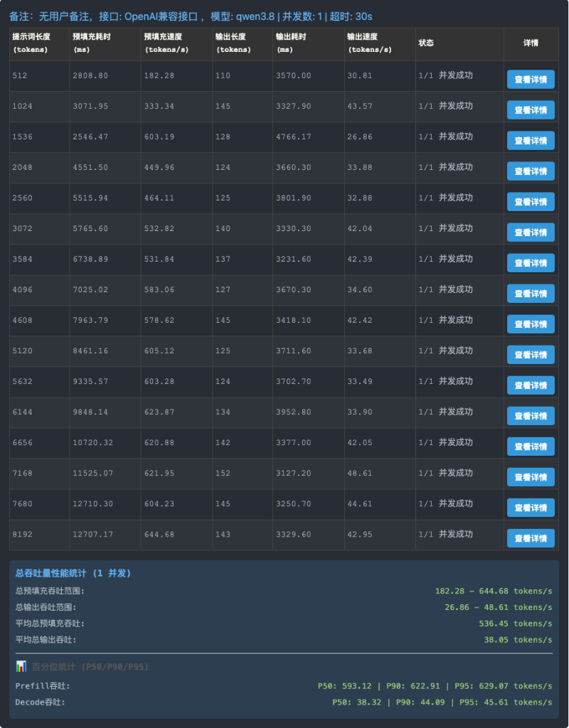Screen dimensions: 569x728
Task: Open 查看详情 for the 1536 tokens row
Action: pos(531,141)
